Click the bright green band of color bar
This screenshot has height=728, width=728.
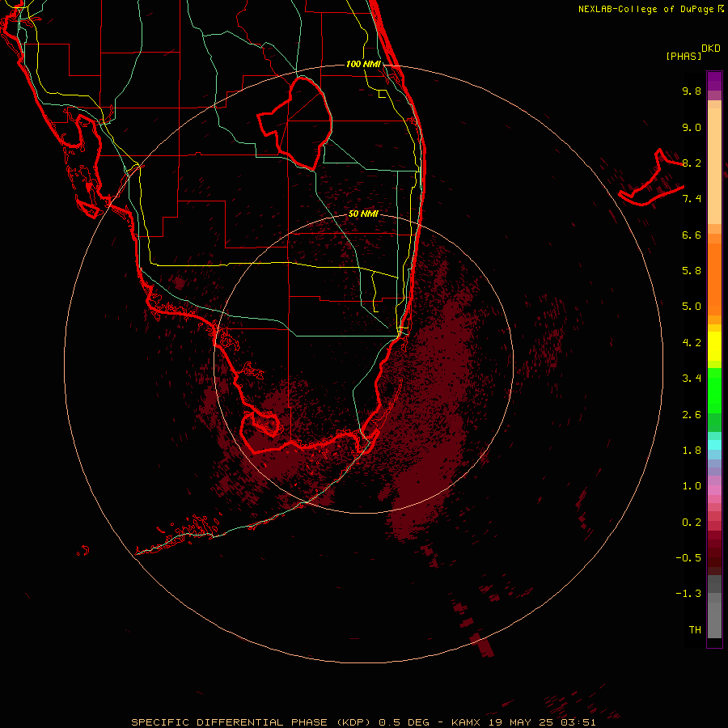coord(714,390)
